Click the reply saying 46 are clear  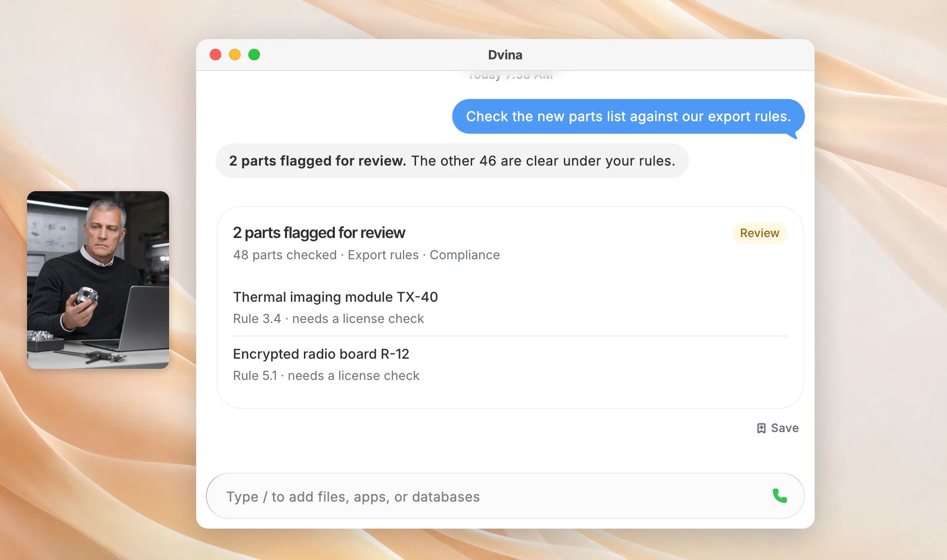tap(452, 161)
